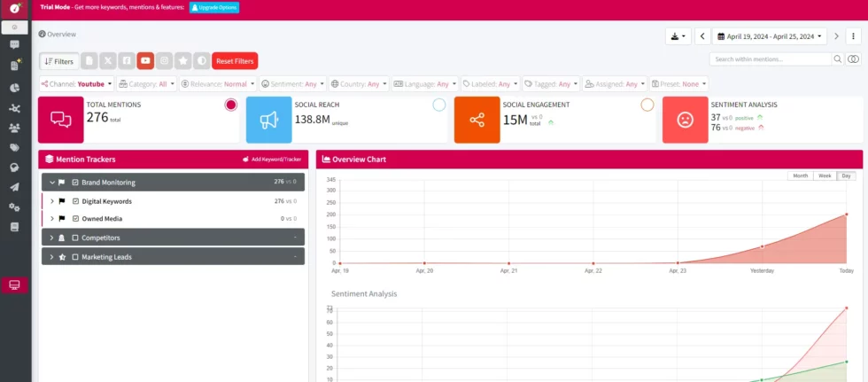Viewport: 868px width, 382px height.
Task: Expand the Competitors tracker group
Action: (51, 238)
